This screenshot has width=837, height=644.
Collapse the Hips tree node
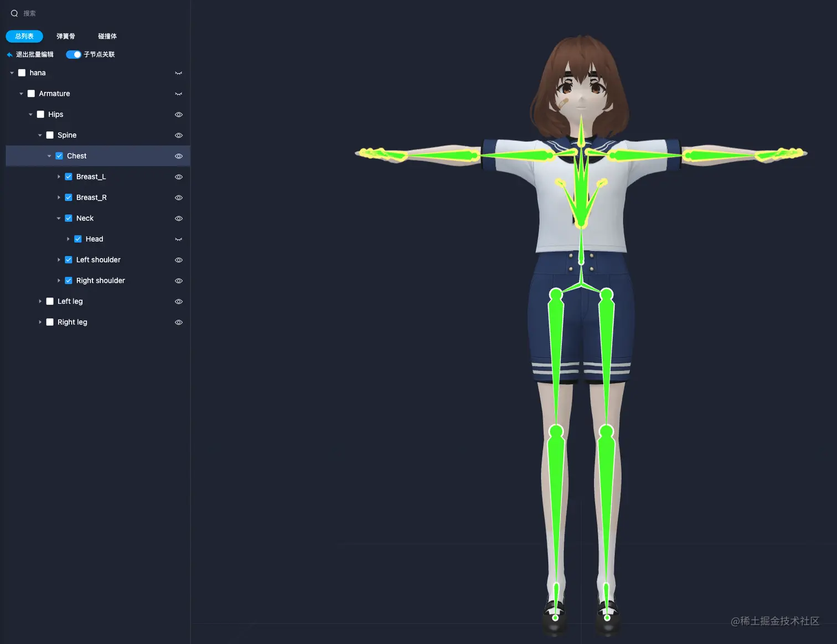30,115
